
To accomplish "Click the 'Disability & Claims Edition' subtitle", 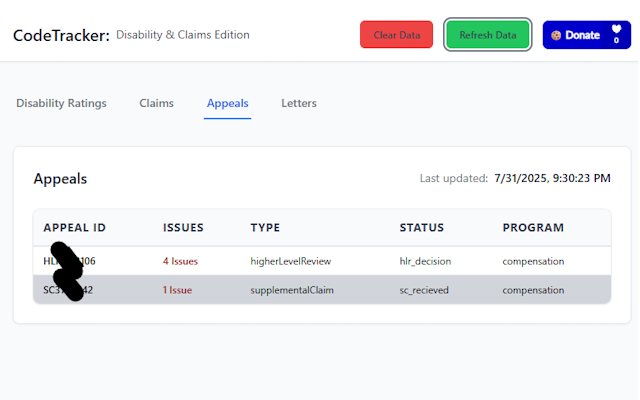I will 183,35.
